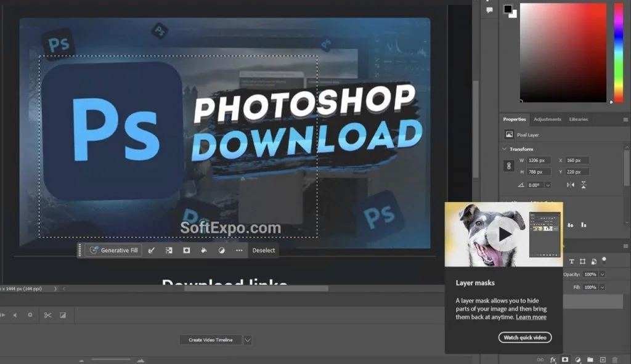Click the scissors split icon in the Timeline panel
The image size is (631, 364).
[x=47, y=315]
